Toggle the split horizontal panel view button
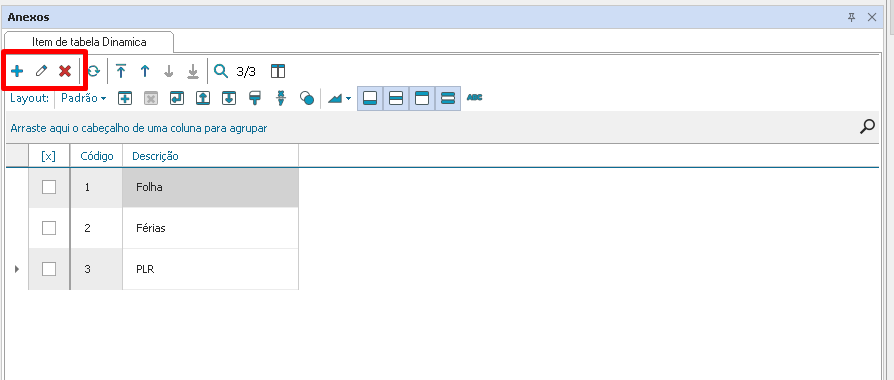 396,98
